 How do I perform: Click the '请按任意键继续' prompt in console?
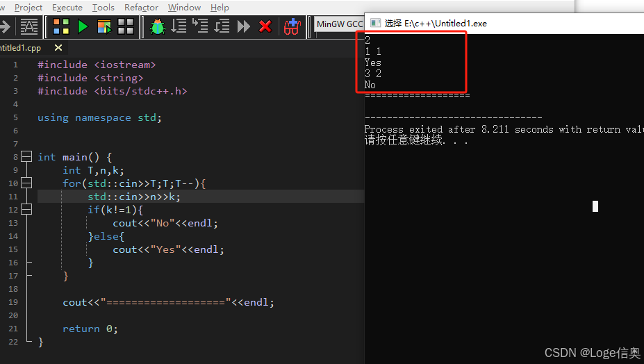pos(404,140)
